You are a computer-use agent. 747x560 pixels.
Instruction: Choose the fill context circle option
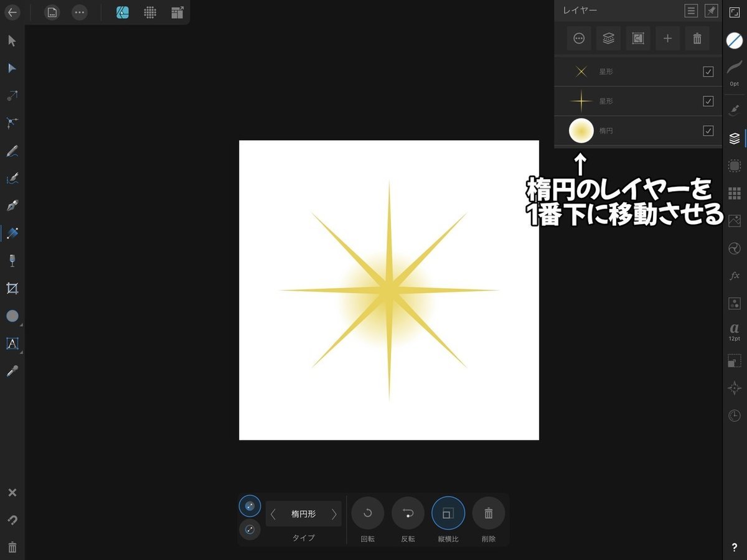(250, 506)
